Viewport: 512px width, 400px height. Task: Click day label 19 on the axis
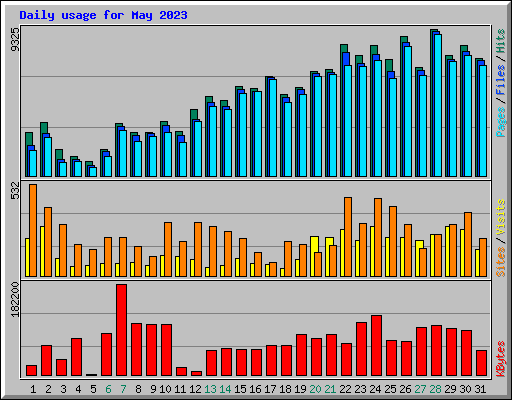tap(300, 389)
